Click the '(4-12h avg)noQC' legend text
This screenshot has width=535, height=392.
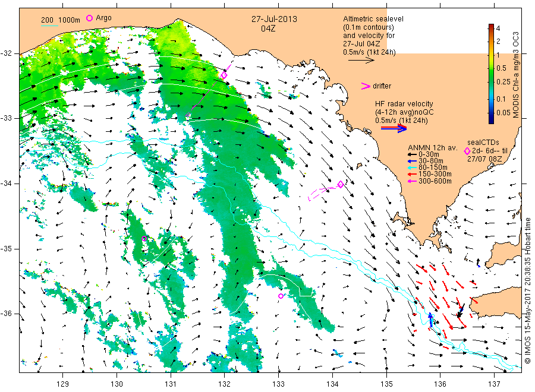click(x=404, y=112)
